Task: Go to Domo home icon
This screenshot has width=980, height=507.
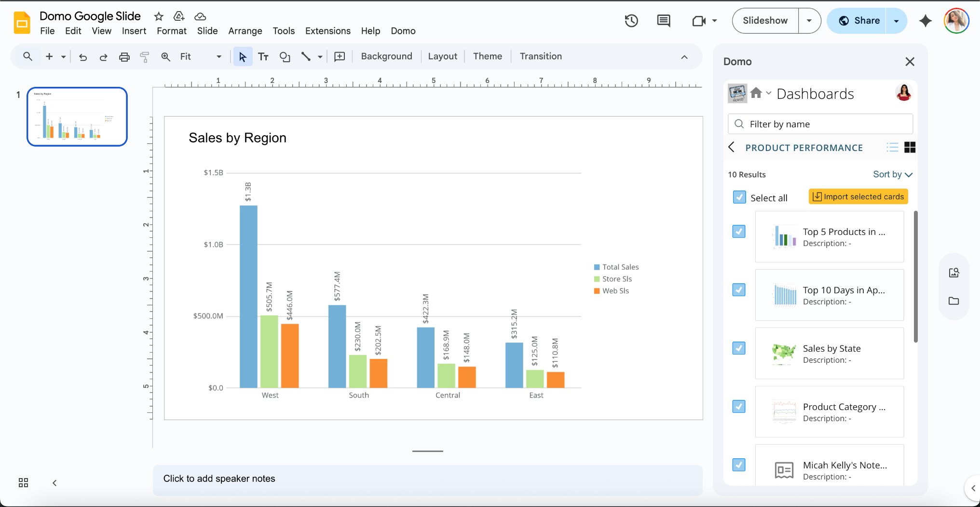Action: [756, 93]
